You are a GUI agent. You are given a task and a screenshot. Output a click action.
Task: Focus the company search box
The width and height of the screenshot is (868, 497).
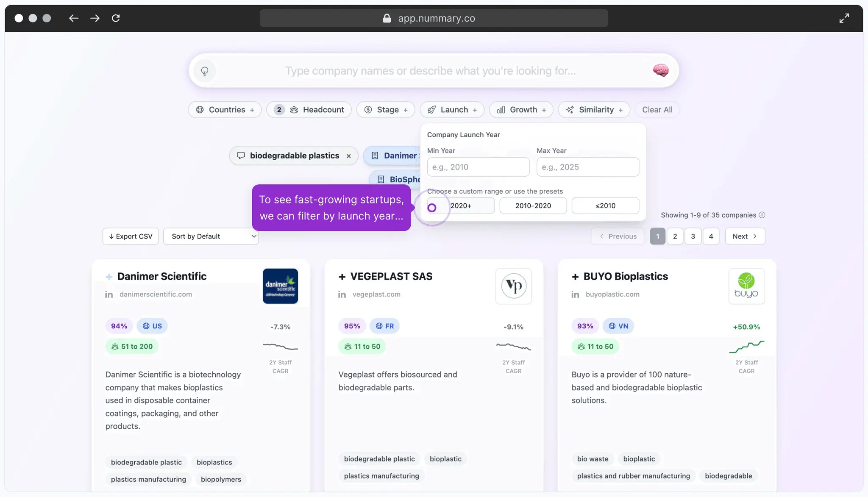tap(430, 71)
